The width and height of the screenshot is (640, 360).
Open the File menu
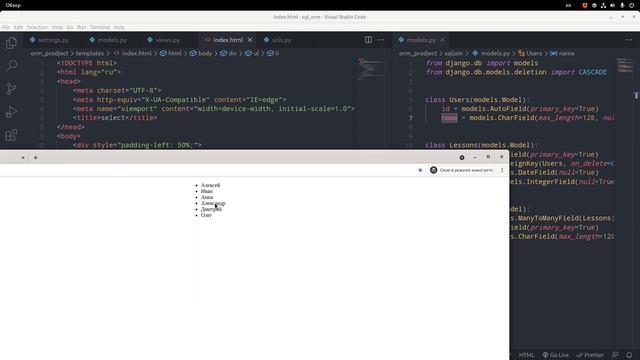(x=6, y=27)
